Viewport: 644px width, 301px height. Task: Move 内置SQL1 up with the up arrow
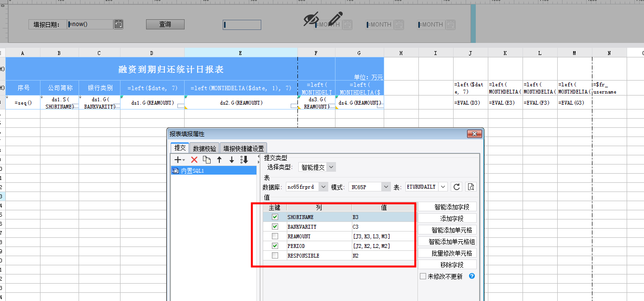219,160
